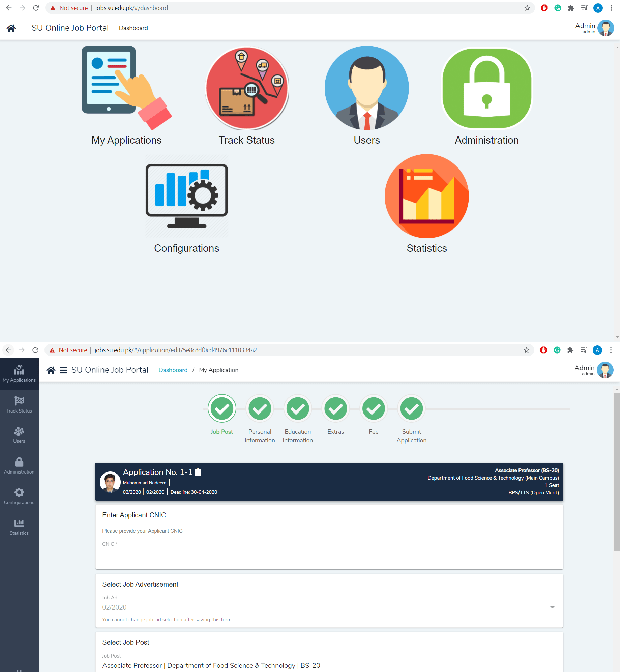623x672 pixels.
Task: Click reload button in top browser window
Action: tap(36, 8)
